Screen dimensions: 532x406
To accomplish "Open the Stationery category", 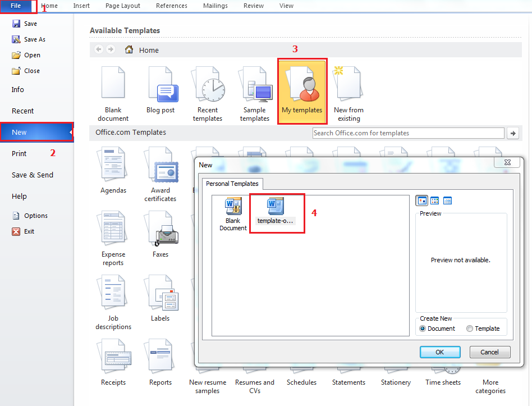I will click(396, 382).
